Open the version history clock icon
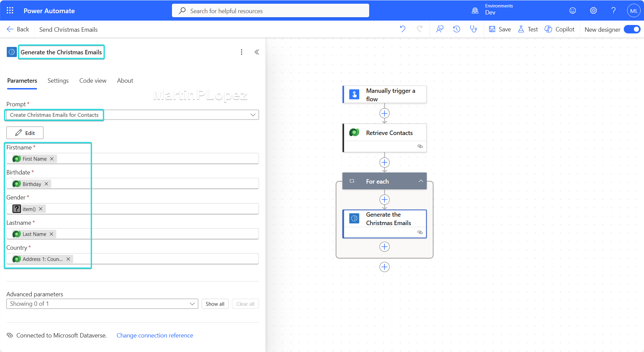The height and width of the screenshot is (352, 644). coord(457,29)
